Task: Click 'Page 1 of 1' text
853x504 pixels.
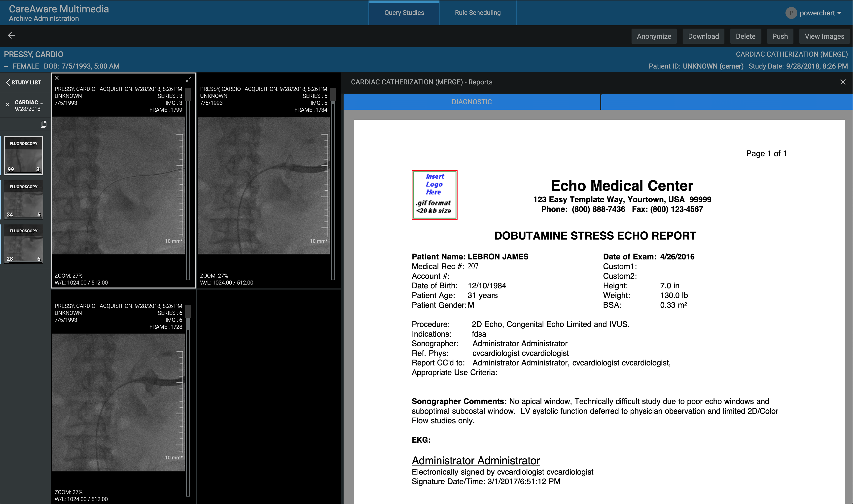Action: point(766,153)
